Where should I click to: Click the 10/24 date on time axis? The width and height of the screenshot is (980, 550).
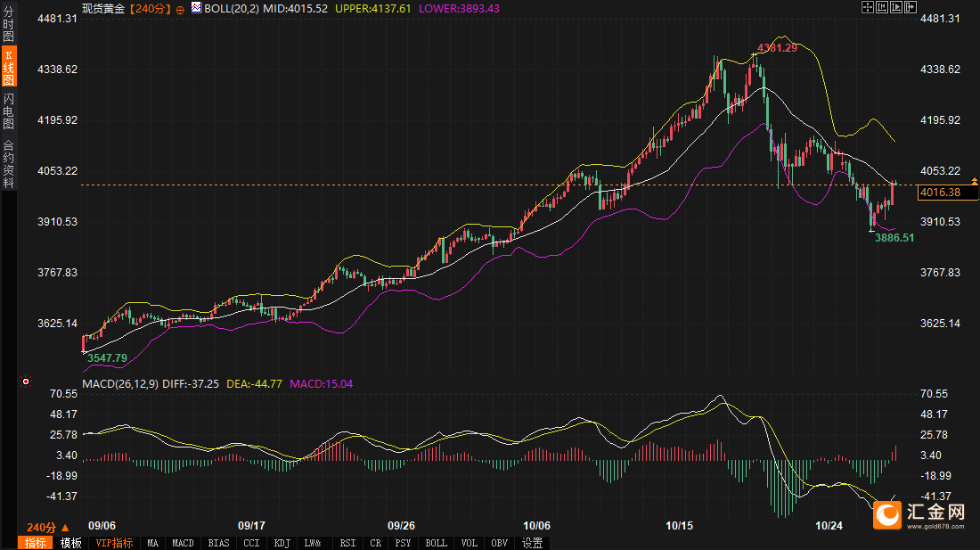click(829, 526)
